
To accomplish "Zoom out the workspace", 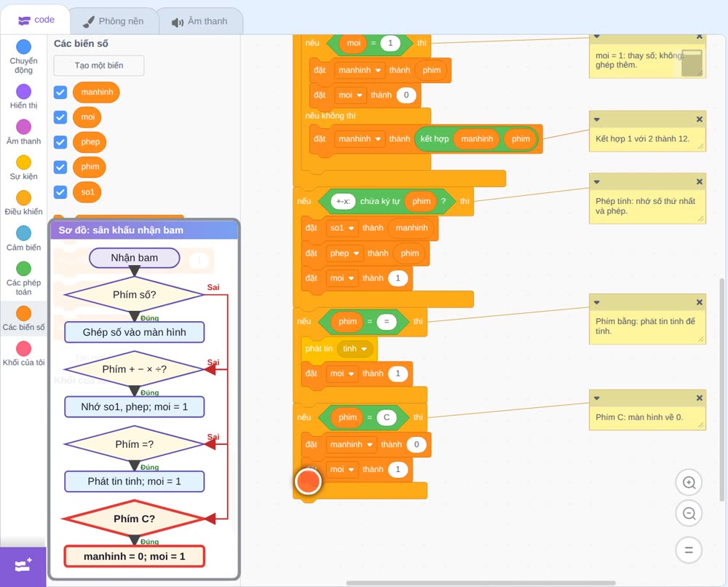I will pos(689,513).
